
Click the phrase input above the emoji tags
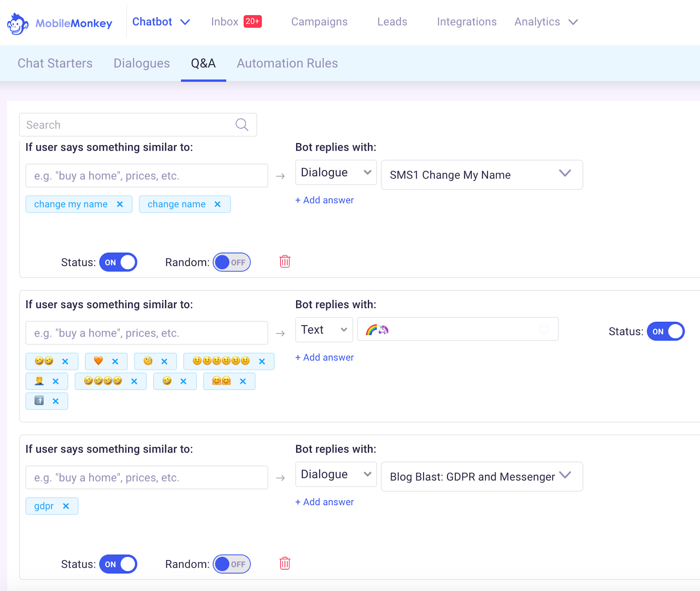click(x=147, y=333)
